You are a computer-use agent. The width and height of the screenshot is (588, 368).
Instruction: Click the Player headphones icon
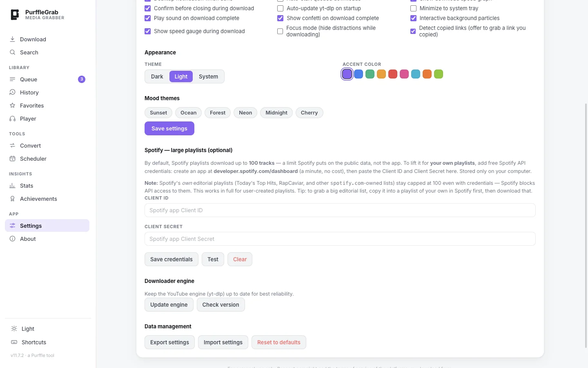point(13,119)
